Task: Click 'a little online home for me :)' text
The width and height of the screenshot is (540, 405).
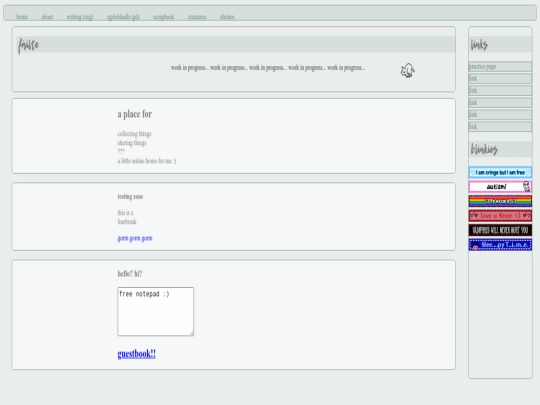Action: point(147,160)
